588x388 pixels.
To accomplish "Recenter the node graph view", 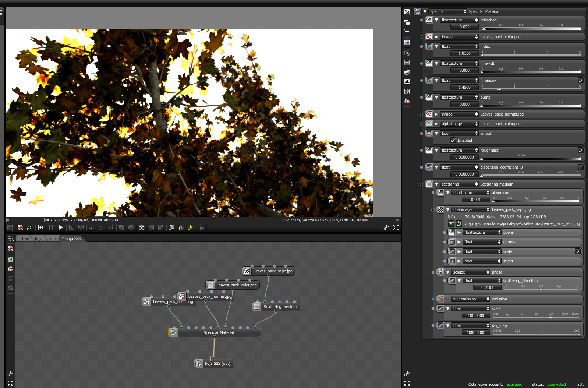I will [10, 248].
